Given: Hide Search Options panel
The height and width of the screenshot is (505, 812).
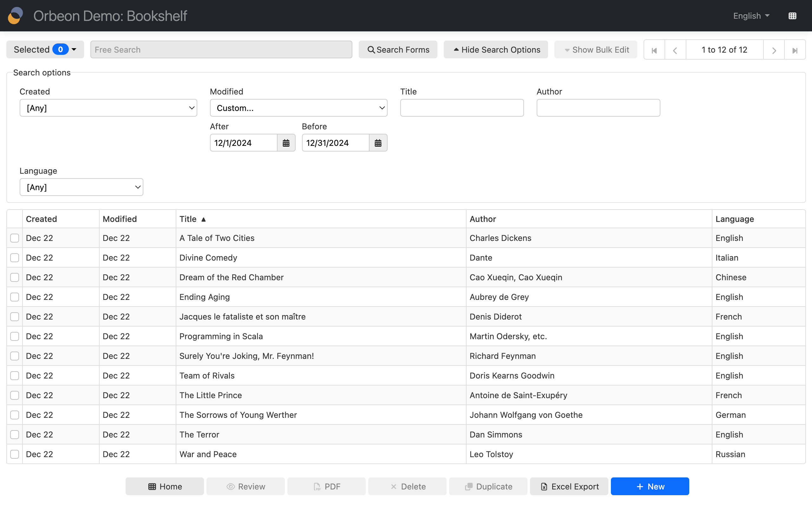Looking at the screenshot, I should point(496,49).
